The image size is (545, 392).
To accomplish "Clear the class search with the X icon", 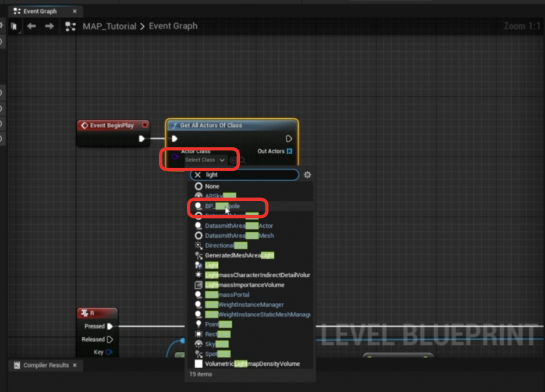I will pyautogui.click(x=197, y=175).
